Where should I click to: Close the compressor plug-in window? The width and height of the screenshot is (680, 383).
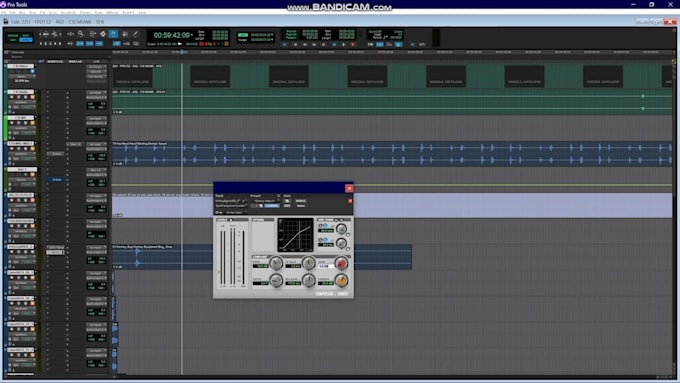pos(349,188)
